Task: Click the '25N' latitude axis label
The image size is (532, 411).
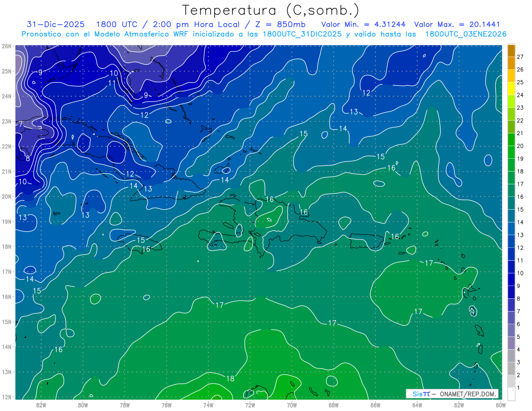Action: (6, 71)
